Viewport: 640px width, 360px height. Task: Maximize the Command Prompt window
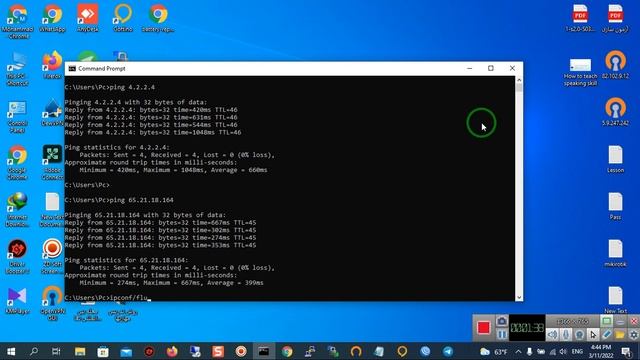[491, 68]
